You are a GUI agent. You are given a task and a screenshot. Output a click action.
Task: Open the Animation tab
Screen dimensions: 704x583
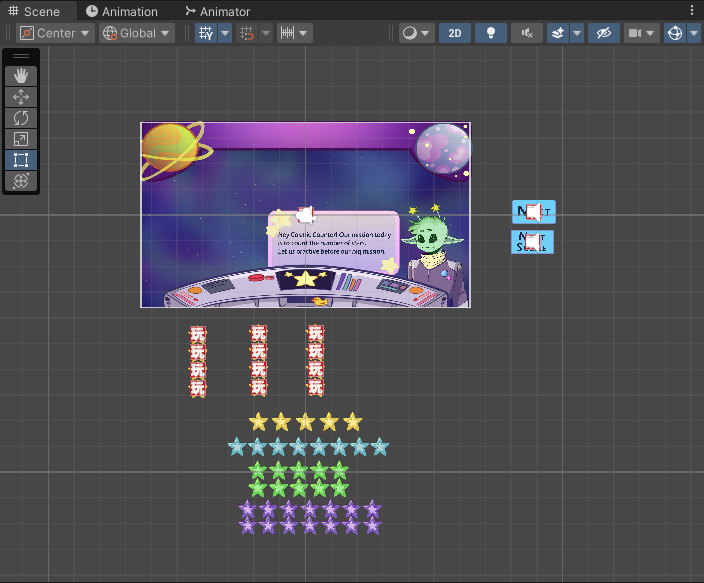coord(122,11)
